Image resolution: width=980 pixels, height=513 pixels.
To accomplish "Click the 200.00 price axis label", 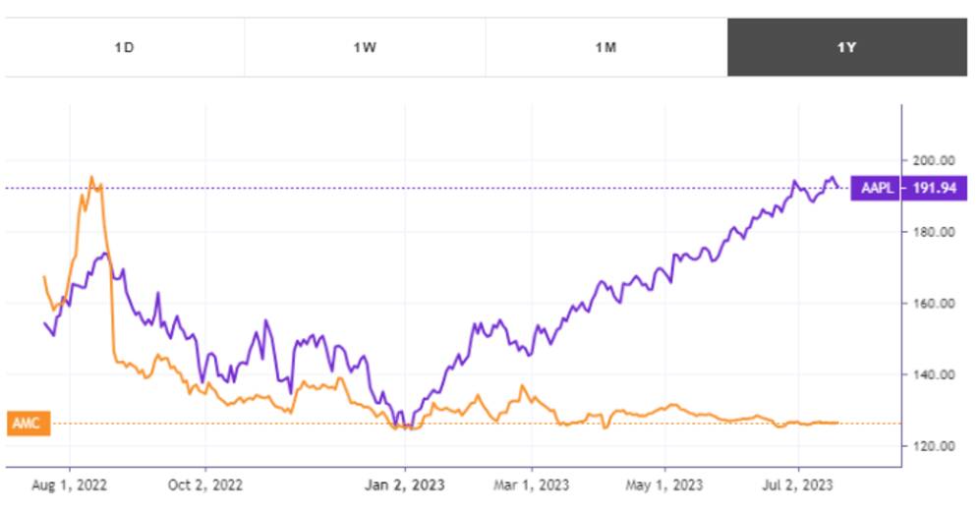I will pos(933,160).
